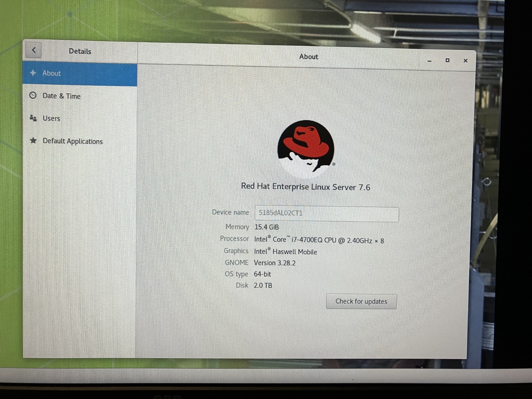Screen dimensions: 532x399
Task: Click the 2.0 TB disk value
Action: point(263,286)
